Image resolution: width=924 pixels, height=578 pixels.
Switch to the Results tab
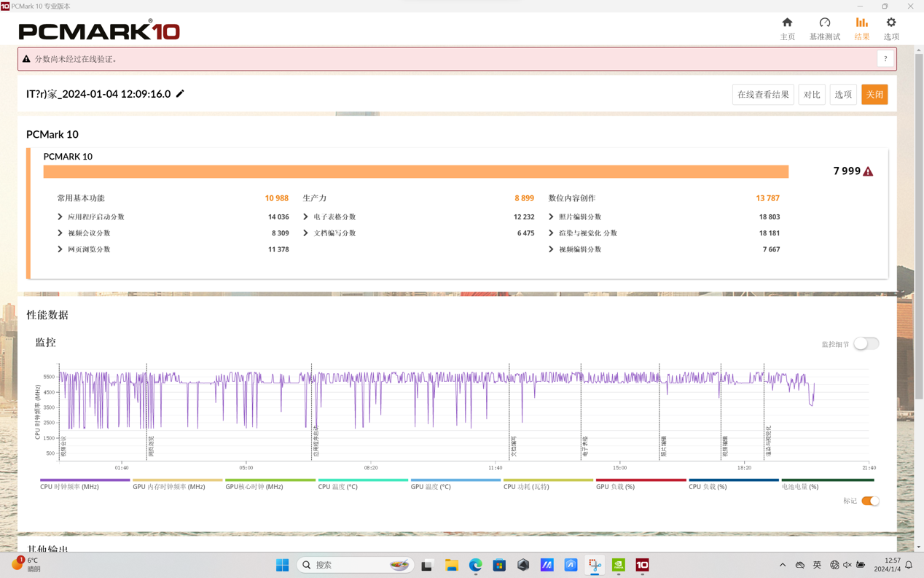click(x=861, y=28)
